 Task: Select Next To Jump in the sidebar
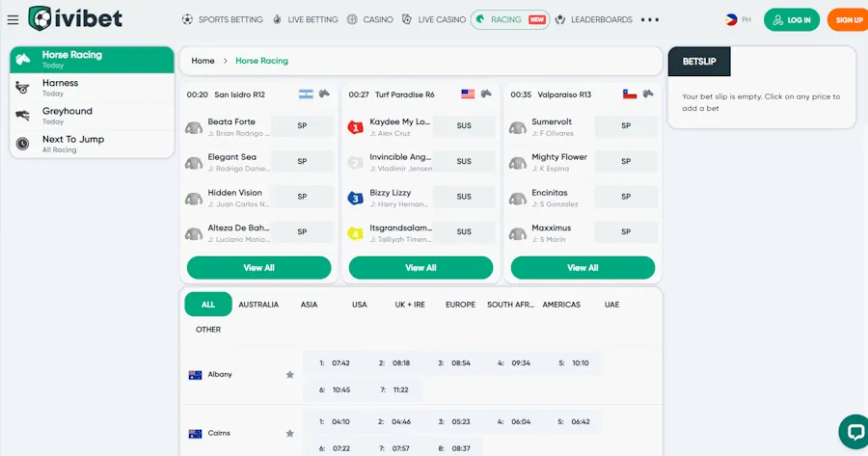(92, 144)
